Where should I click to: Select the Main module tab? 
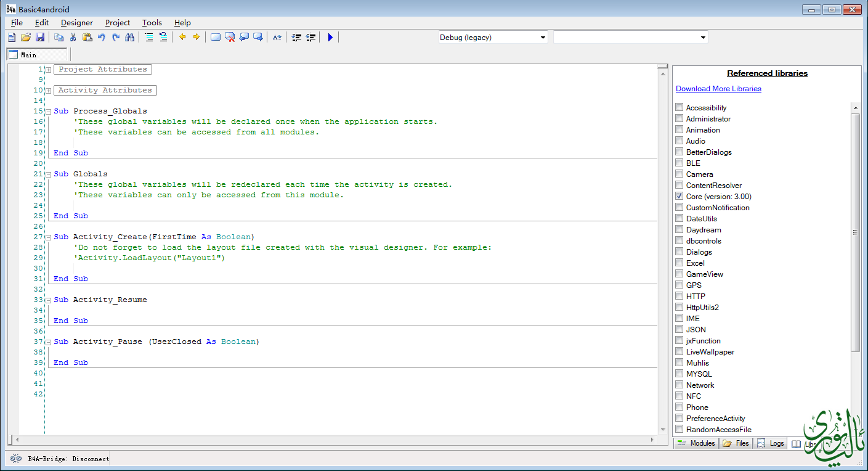tap(37, 55)
